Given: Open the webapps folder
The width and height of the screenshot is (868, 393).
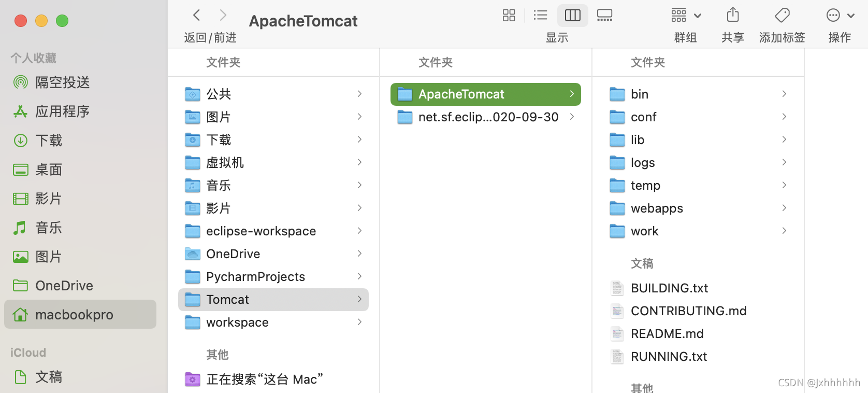Looking at the screenshot, I should 698,208.
